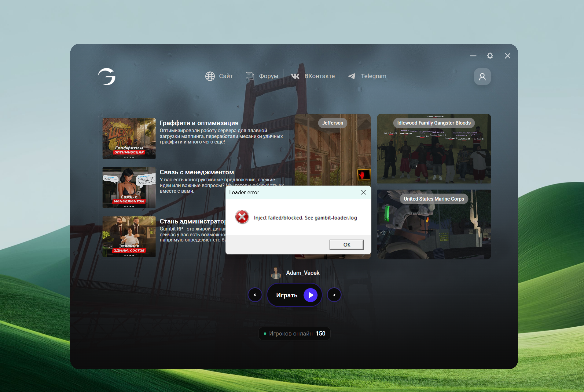
Task: Open the Заявки в админ. состав thumbnail
Action: point(129,237)
